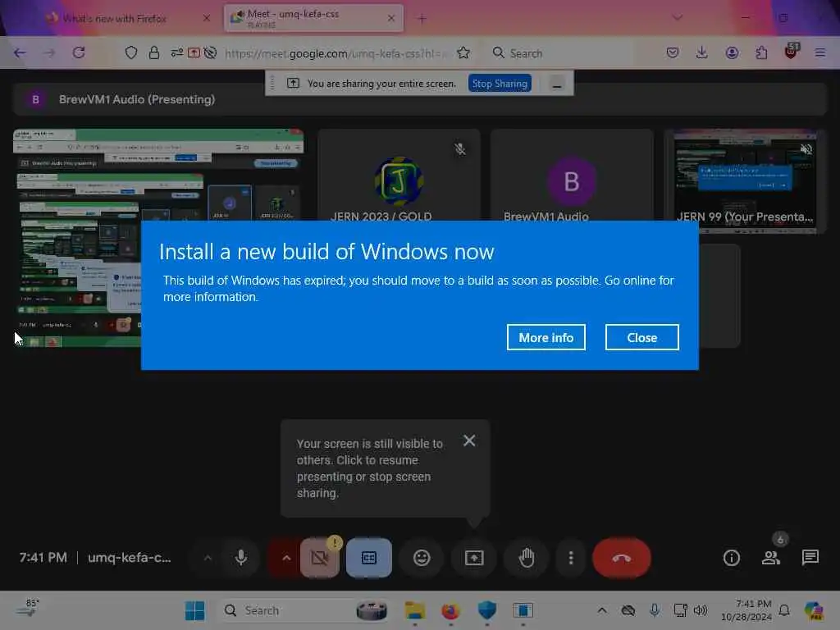
Task: Show hidden system tray icons
Action: (x=602, y=610)
